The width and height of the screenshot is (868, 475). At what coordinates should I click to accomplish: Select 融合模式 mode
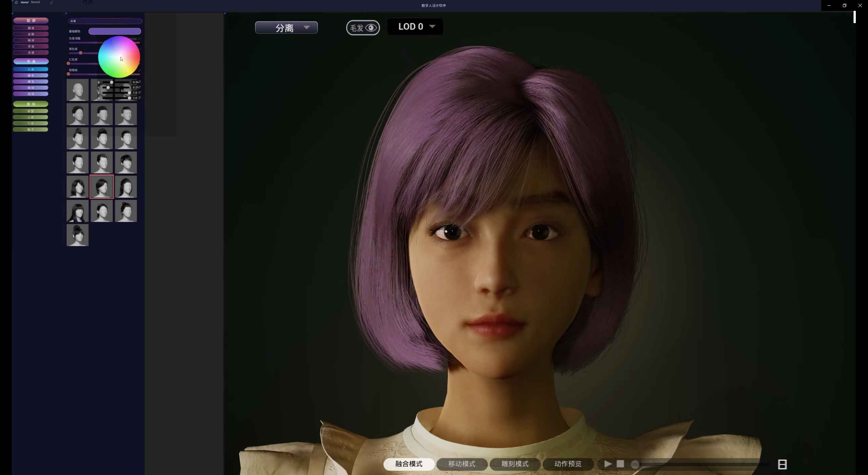[x=409, y=464]
